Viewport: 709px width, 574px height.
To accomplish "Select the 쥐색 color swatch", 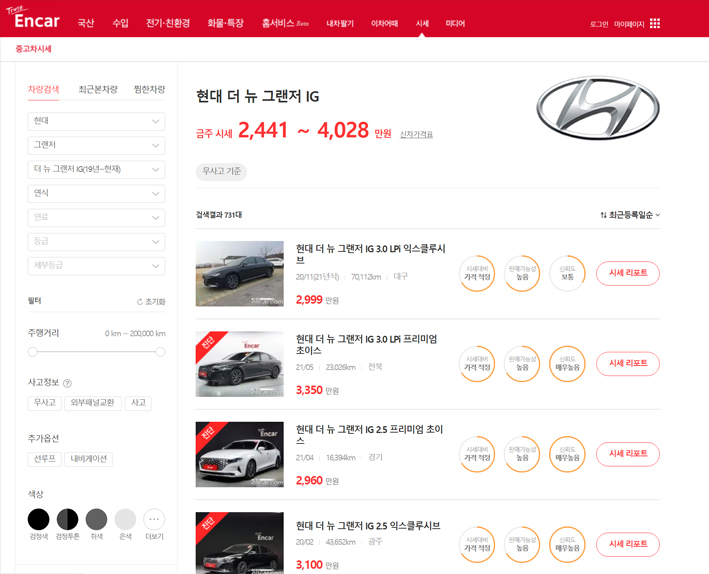I will click(96, 519).
